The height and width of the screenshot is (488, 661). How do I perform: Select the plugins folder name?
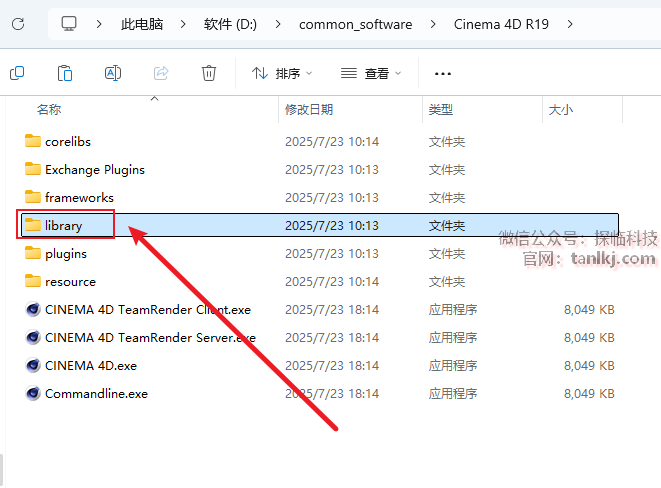coord(66,254)
